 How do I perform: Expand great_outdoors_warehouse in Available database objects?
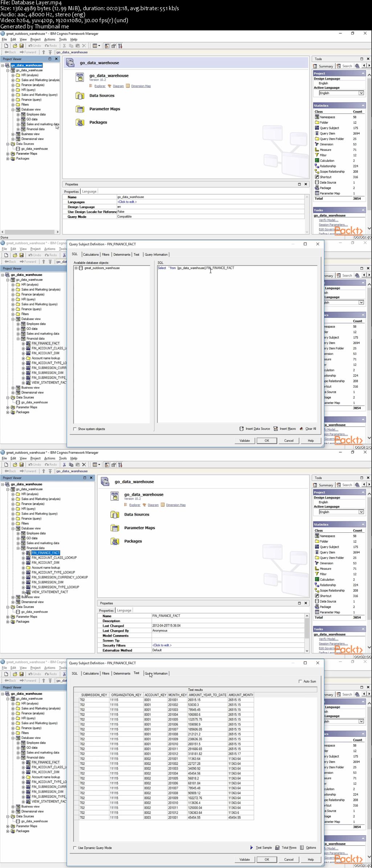coord(76,268)
